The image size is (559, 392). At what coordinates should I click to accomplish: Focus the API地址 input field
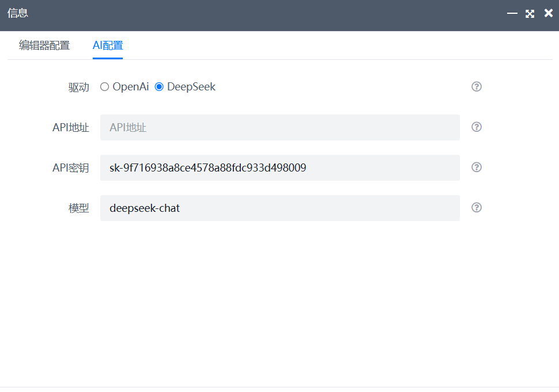click(x=280, y=127)
